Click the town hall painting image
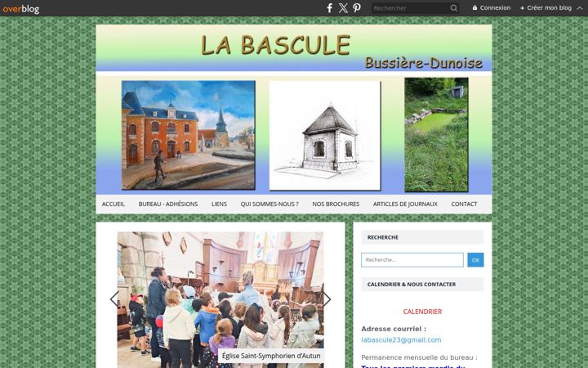 click(x=189, y=135)
